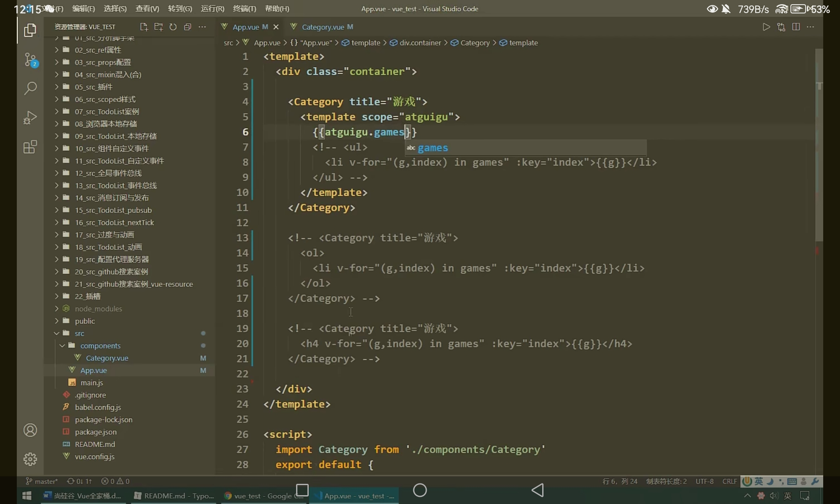The width and height of the screenshot is (840, 504).
Task: Collapse the components folder
Action: 100,346
